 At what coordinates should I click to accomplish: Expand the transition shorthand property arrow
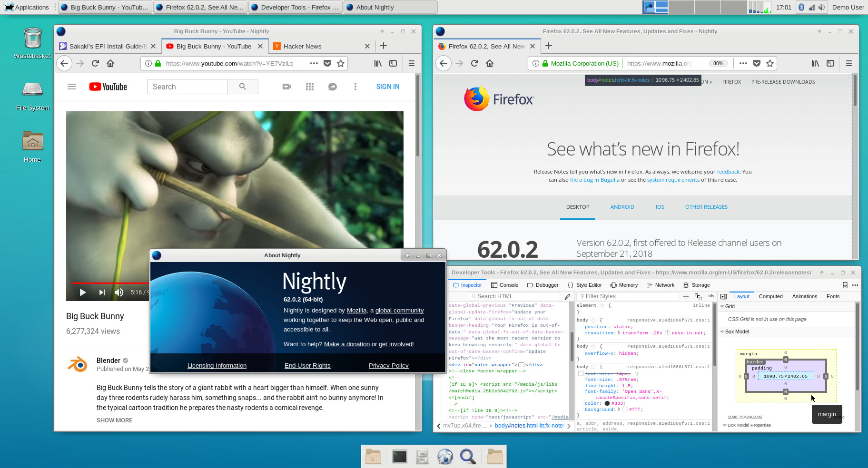pos(619,333)
